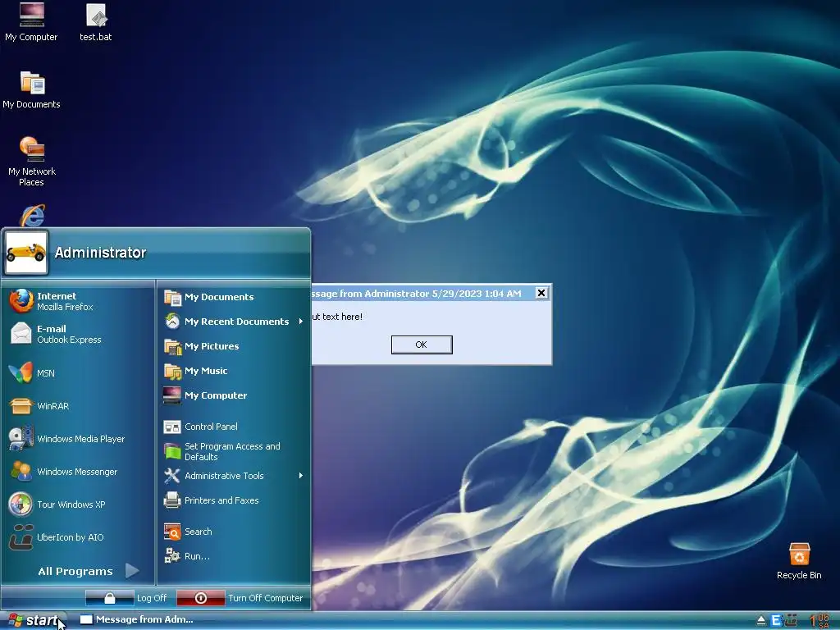The height and width of the screenshot is (630, 840).
Task: Click the Administrator user name text
Action: 100,253
